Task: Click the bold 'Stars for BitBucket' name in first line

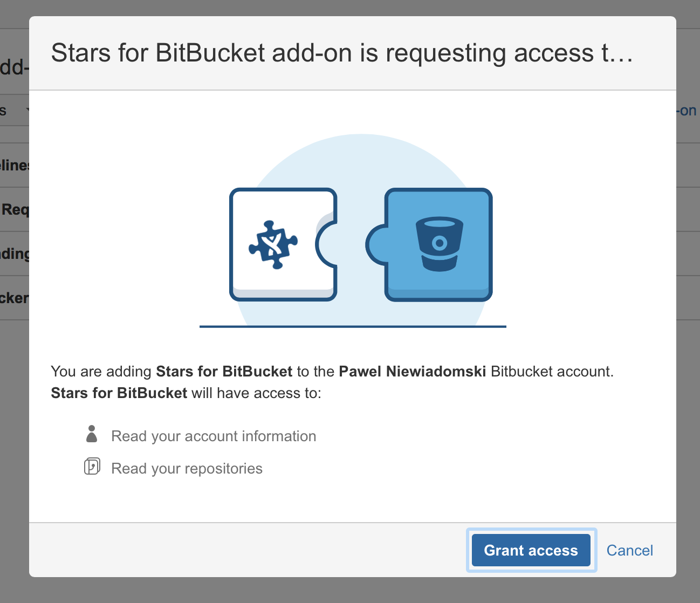Action: pyautogui.click(x=224, y=372)
